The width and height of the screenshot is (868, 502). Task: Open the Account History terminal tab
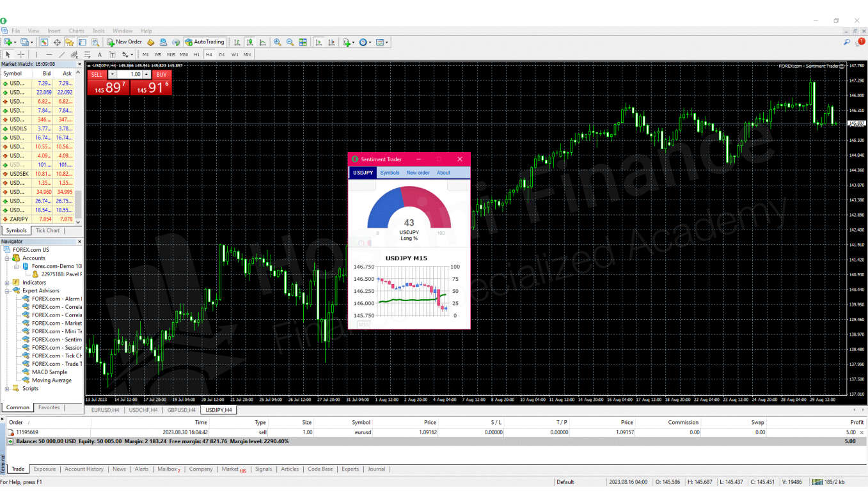(x=84, y=469)
